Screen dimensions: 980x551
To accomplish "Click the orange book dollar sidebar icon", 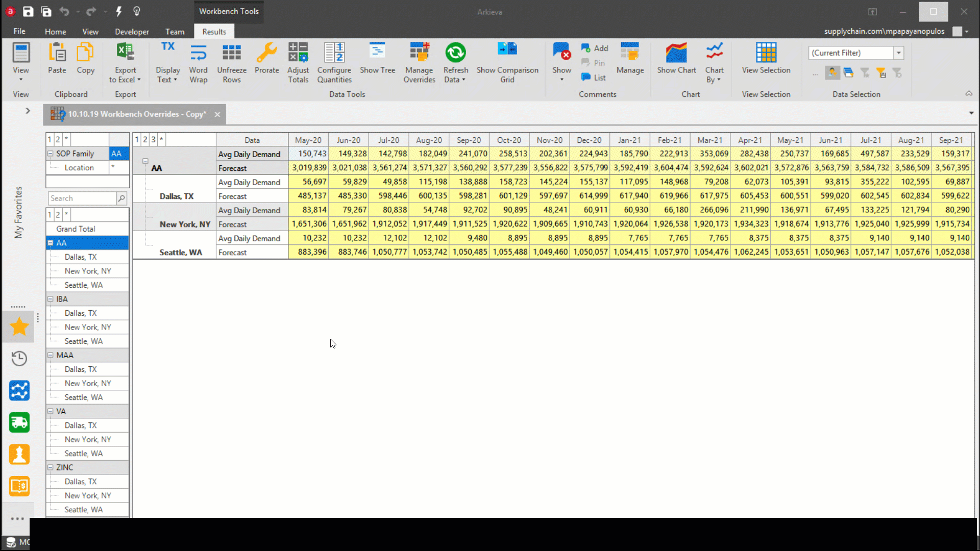I will click(x=19, y=486).
